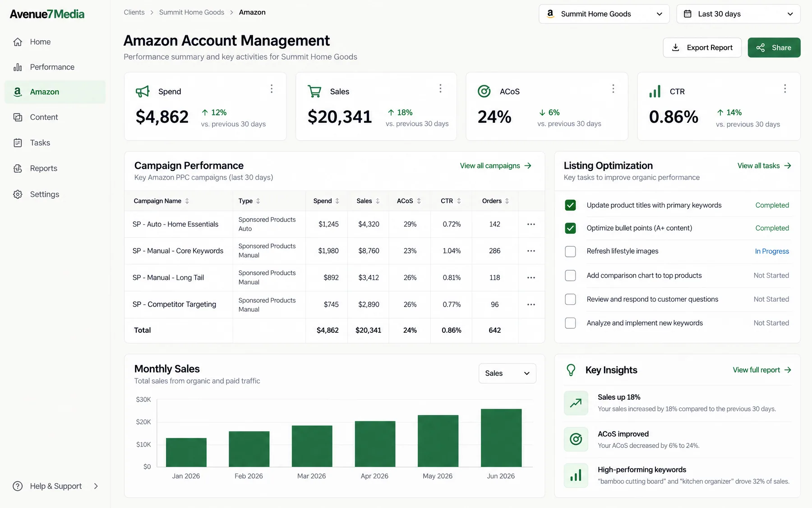Click the ACoS target icon in card

[x=484, y=91]
